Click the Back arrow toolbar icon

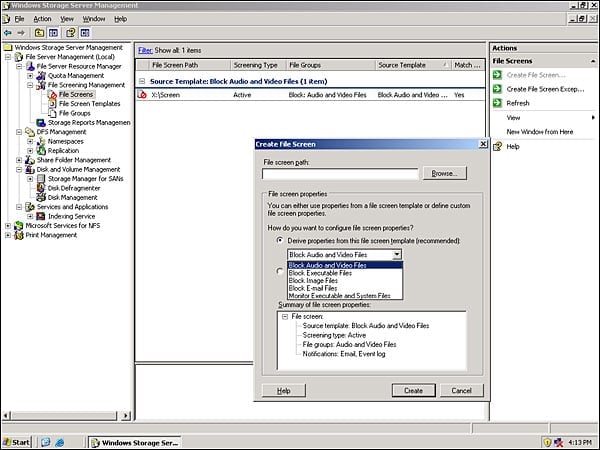click(7, 33)
